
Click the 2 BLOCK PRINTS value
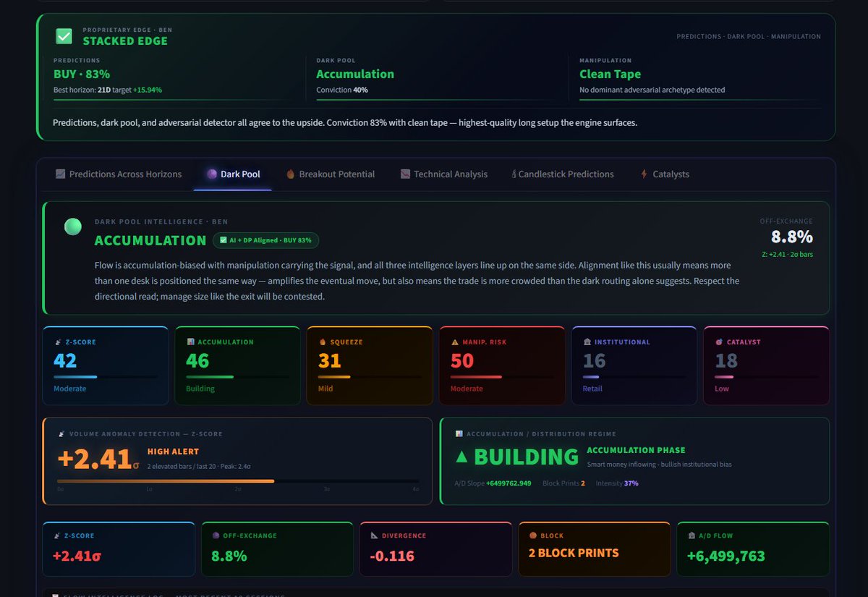coord(574,553)
